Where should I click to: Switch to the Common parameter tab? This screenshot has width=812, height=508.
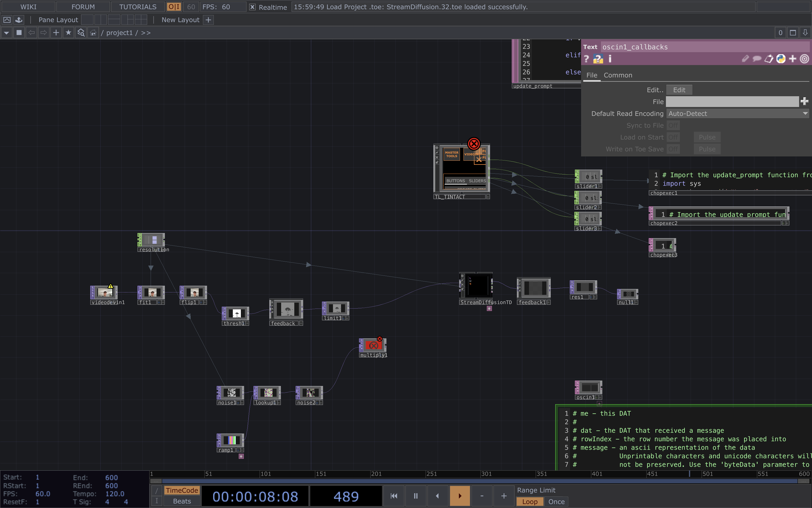(x=618, y=75)
